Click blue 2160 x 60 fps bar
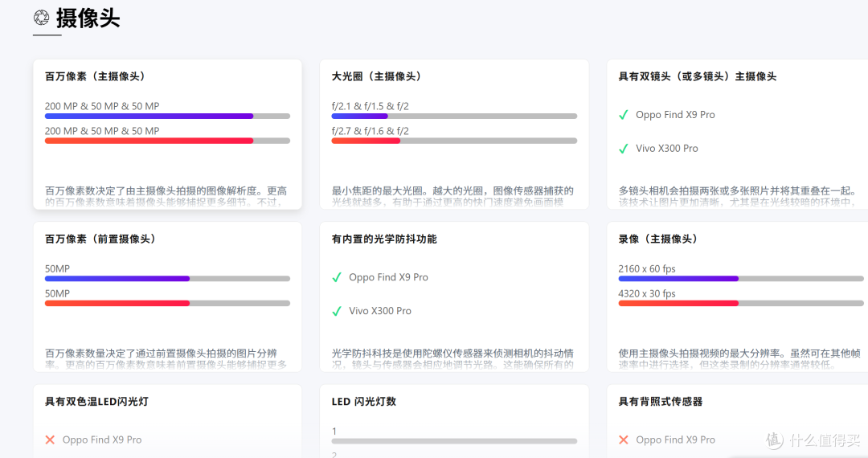This screenshot has height=458, width=868. (678, 279)
